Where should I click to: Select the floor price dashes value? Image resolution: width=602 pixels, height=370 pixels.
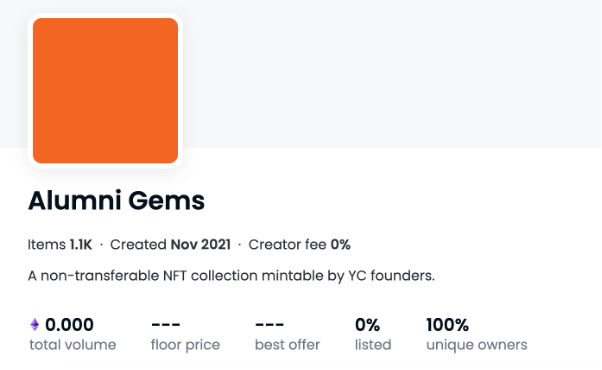coord(166,325)
